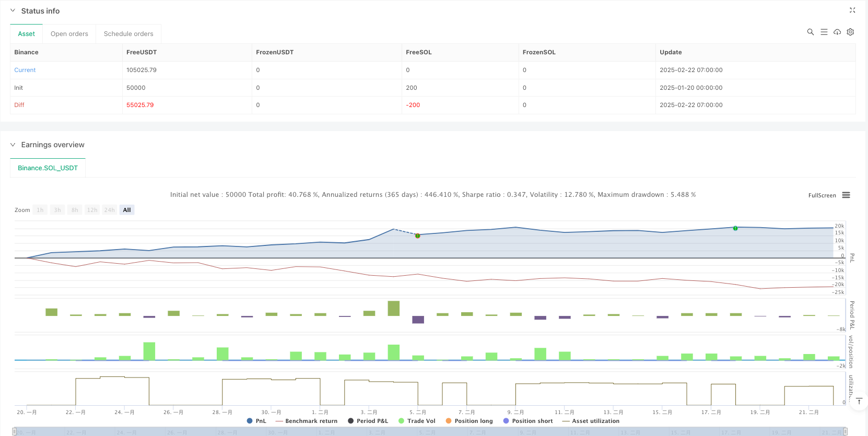
Task: Click the chart statistics summary text
Action: pyautogui.click(x=433, y=195)
